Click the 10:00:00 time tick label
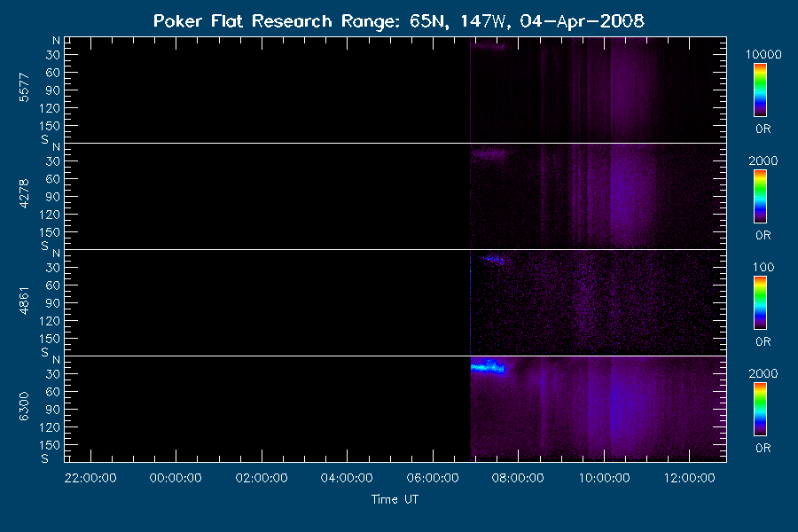The height and width of the screenshot is (532, 798). coord(604,478)
